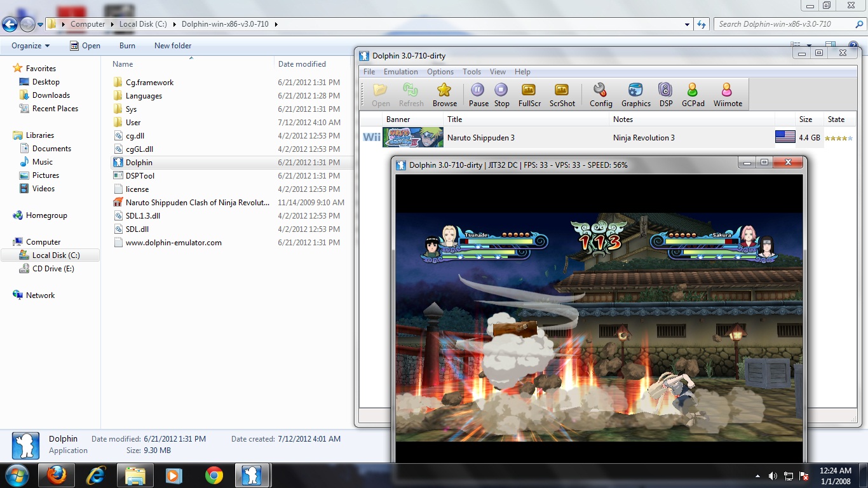Screen dimensions: 868x488
Task: Open Network in sidebar
Action: (x=40, y=295)
